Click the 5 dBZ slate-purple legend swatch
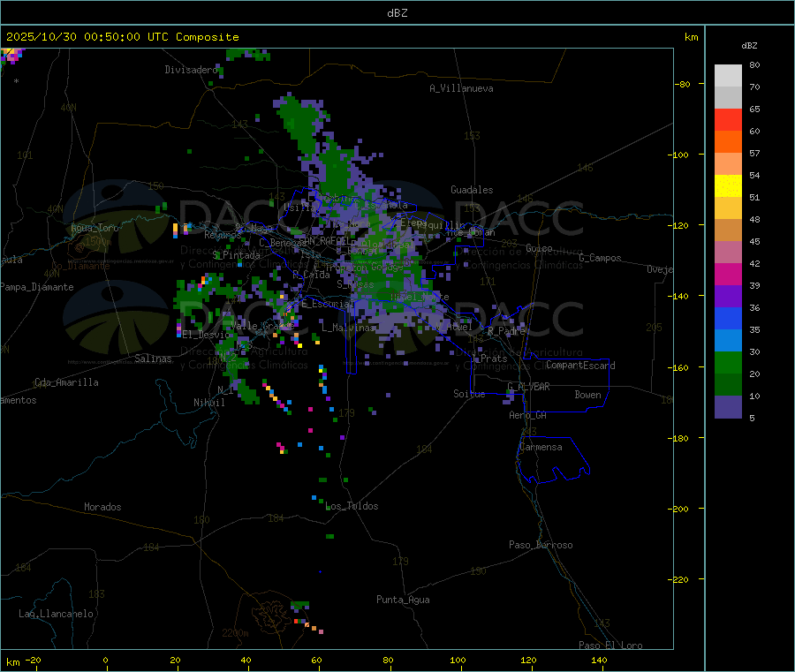This screenshot has height=672, width=795. click(728, 407)
